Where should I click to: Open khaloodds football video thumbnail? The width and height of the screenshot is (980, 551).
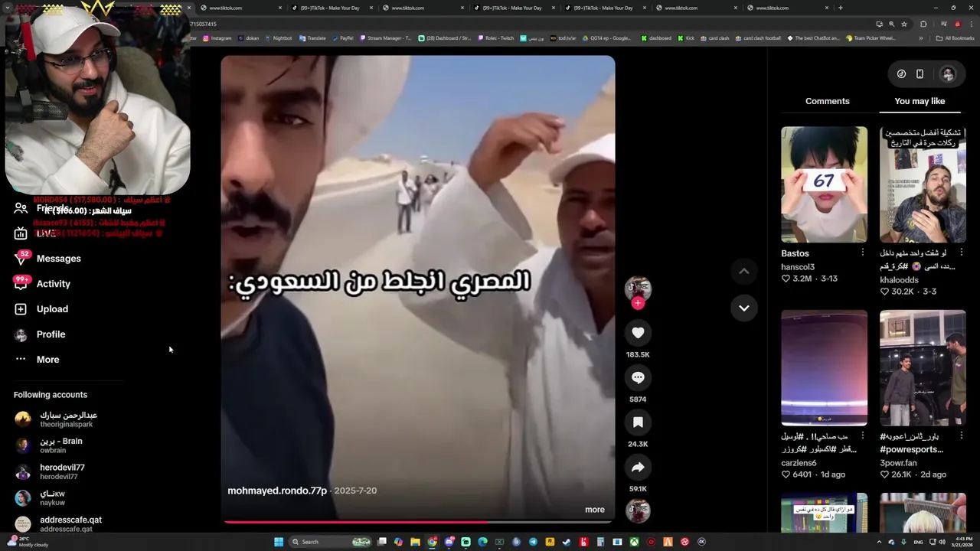click(x=923, y=184)
